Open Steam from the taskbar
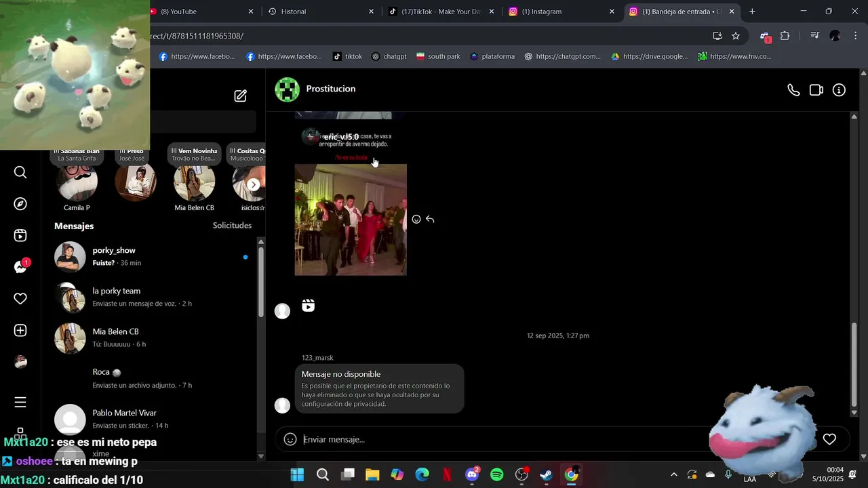This screenshot has height=488, width=868. pyautogui.click(x=546, y=474)
